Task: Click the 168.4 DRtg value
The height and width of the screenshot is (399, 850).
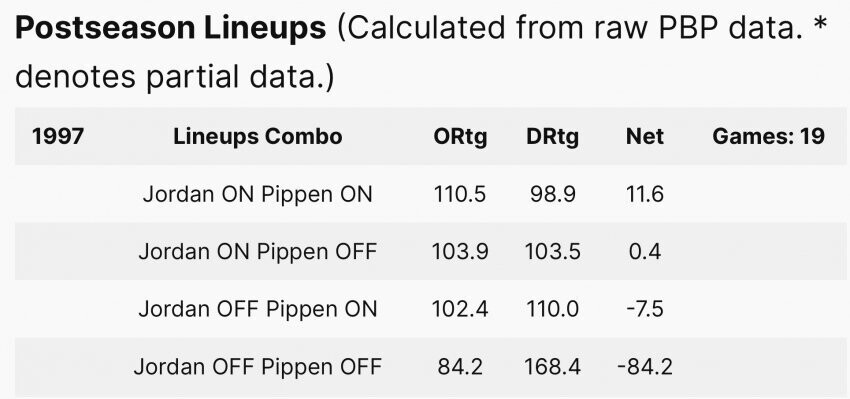Action: (552, 367)
